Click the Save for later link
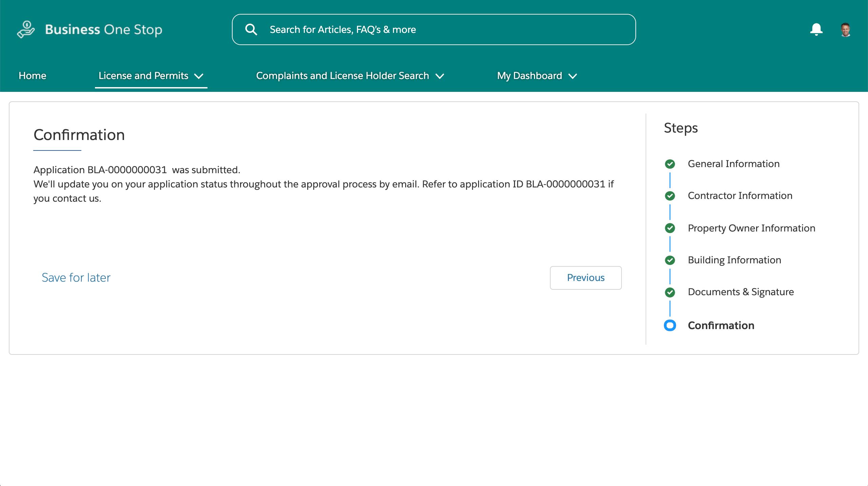 click(x=76, y=278)
